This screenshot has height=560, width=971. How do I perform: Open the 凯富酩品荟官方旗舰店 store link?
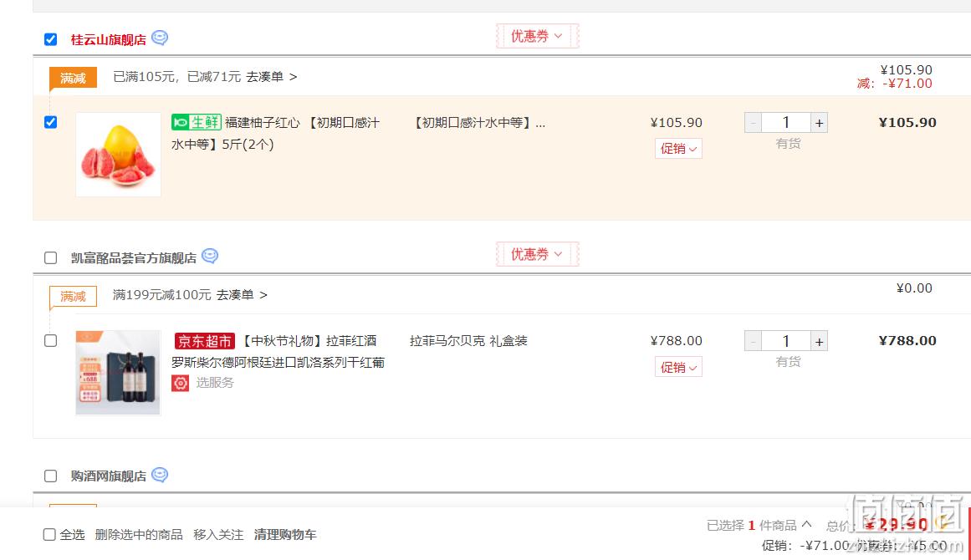pyautogui.click(x=133, y=258)
